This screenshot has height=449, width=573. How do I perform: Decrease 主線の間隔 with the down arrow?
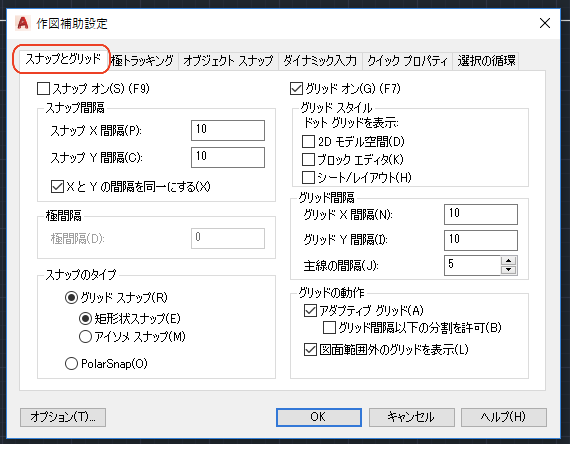[509, 270]
